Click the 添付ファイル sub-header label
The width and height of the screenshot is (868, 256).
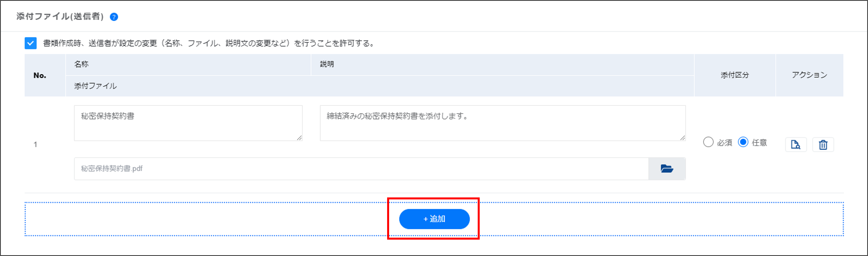click(x=95, y=86)
